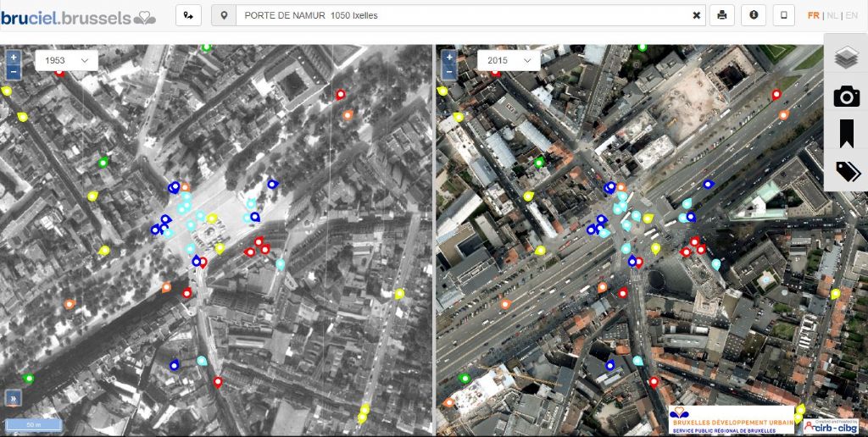Screen dimensions: 868x437
Task: Zoom in on the 1953 map
Action: [x=13, y=57]
